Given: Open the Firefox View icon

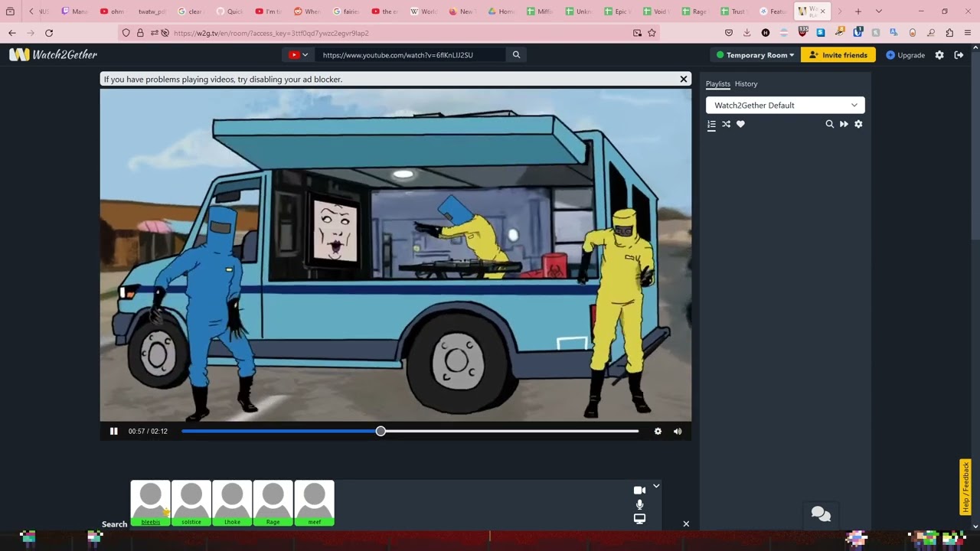Looking at the screenshot, I should tap(10, 11).
